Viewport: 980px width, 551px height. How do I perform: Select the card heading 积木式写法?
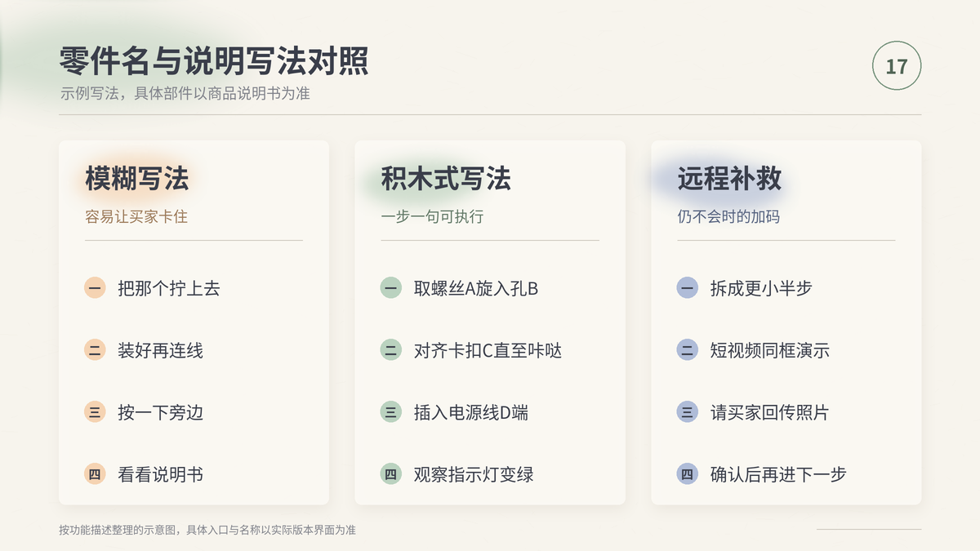446,179
